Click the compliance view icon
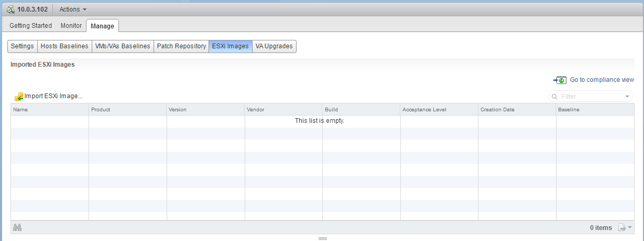Image resolution: width=644 pixels, height=241 pixels. tap(560, 80)
